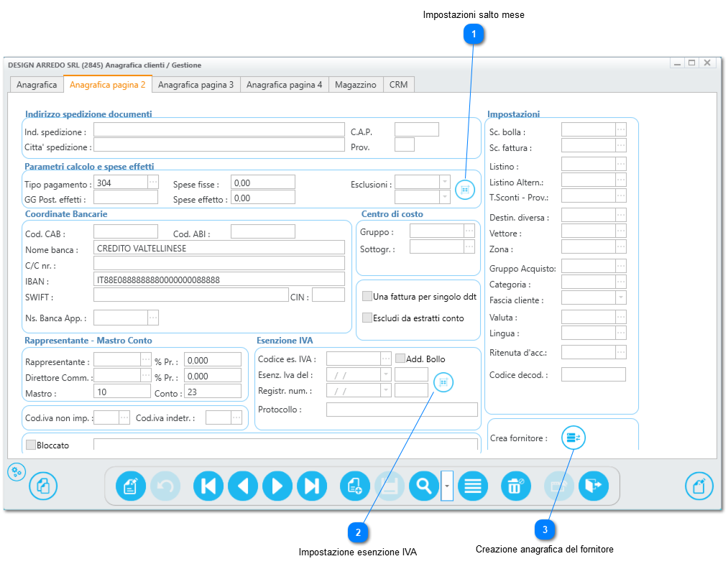The width and height of the screenshot is (728, 569).
Task: Open lookup for Listino
Action: (x=621, y=164)
